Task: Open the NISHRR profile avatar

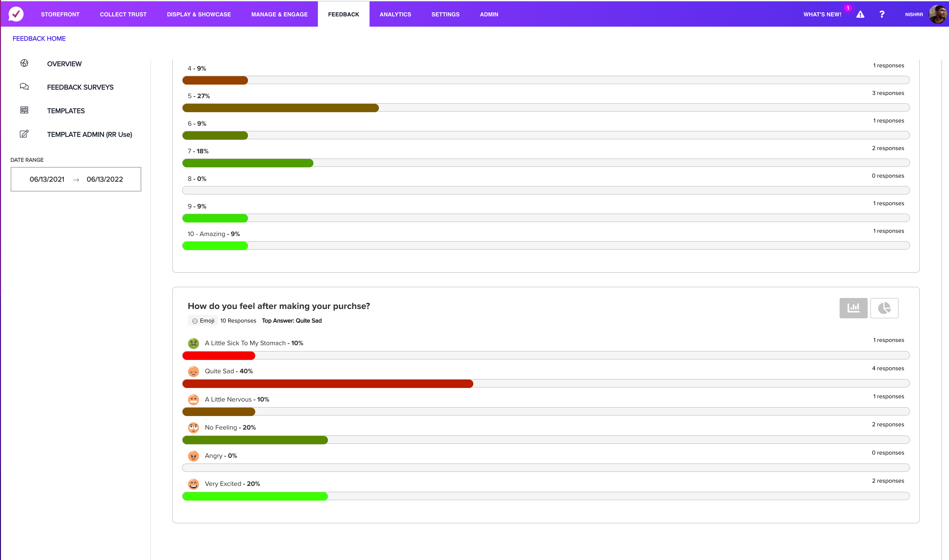Action: [938, 14]
